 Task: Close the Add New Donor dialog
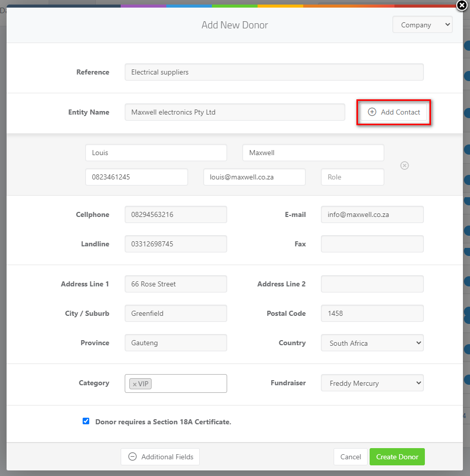pos(462,6)
